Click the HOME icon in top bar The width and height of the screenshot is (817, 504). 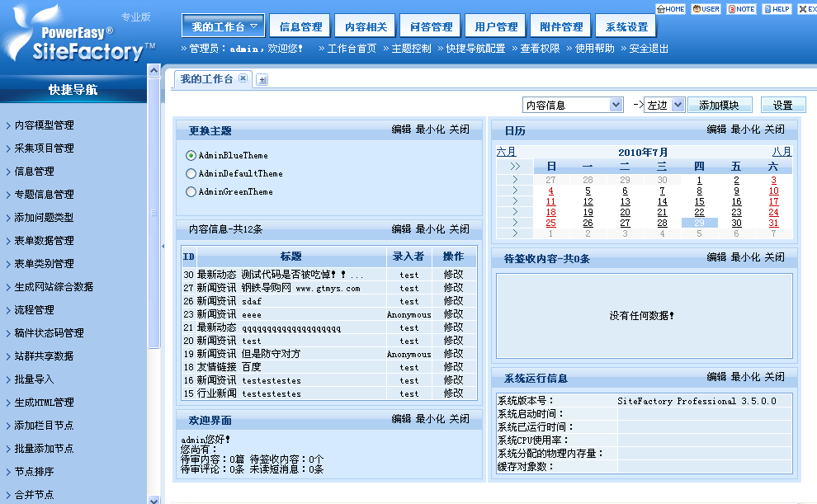click(x=670, y=9)
